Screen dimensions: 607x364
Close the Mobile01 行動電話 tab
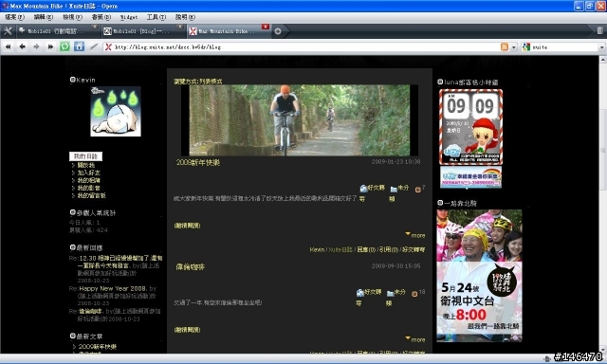tap(94, 27)
